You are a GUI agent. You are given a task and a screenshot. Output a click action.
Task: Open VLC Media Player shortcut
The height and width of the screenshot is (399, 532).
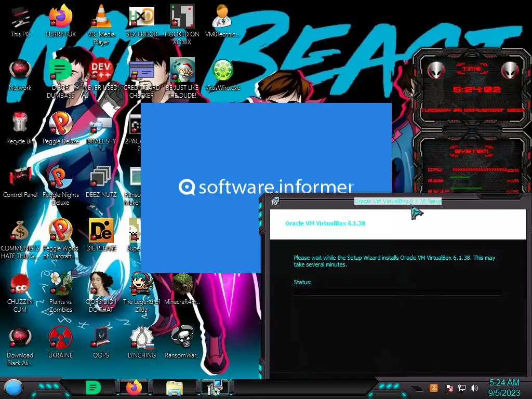tap(101, 24)
